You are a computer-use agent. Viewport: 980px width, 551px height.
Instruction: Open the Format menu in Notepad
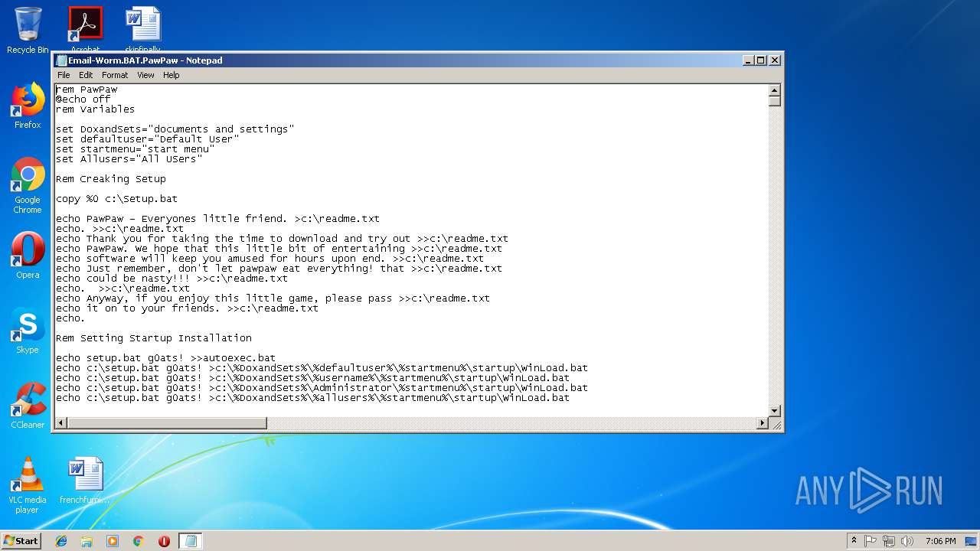pos(115,75)
